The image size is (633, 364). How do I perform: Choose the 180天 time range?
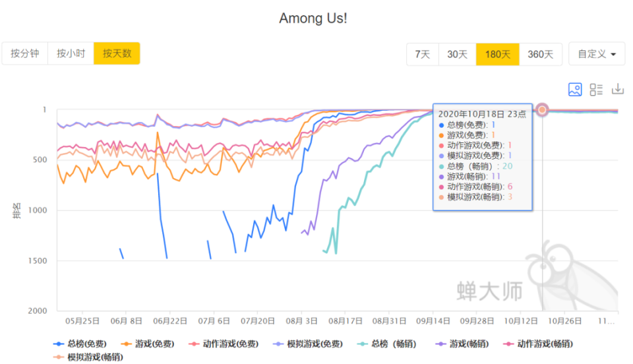pos(497,54)
